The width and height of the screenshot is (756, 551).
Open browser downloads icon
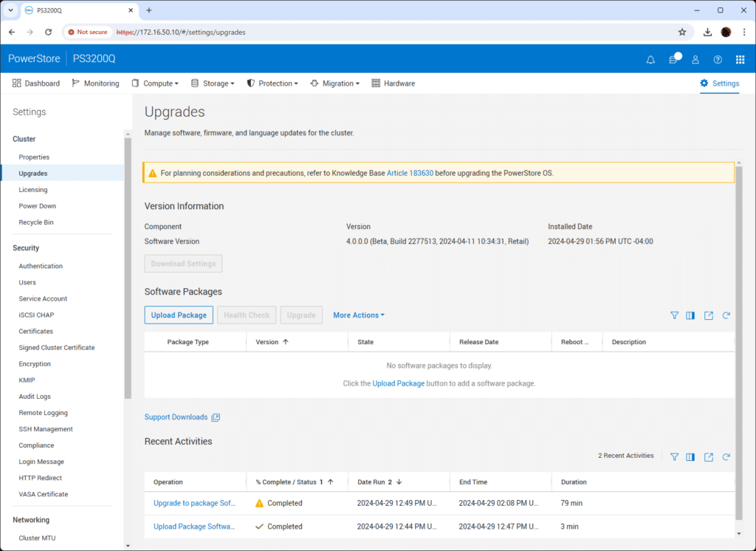[707, 32]
